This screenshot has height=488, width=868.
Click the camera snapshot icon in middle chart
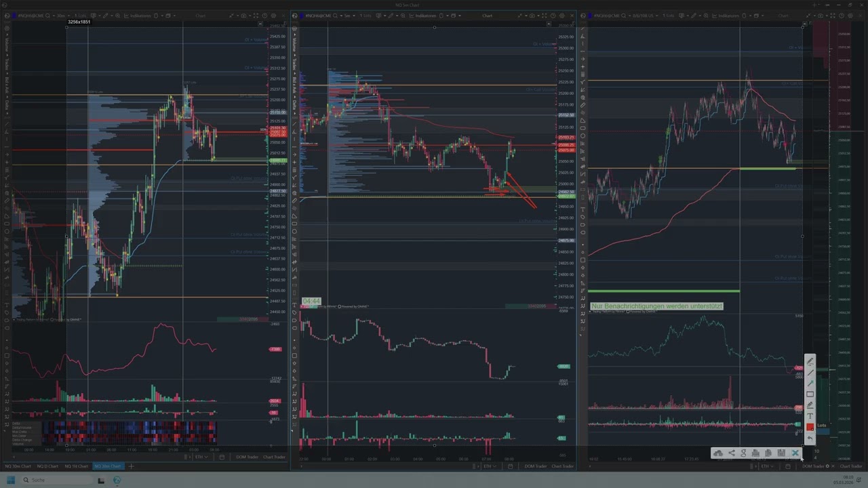(x=532, y=16)
